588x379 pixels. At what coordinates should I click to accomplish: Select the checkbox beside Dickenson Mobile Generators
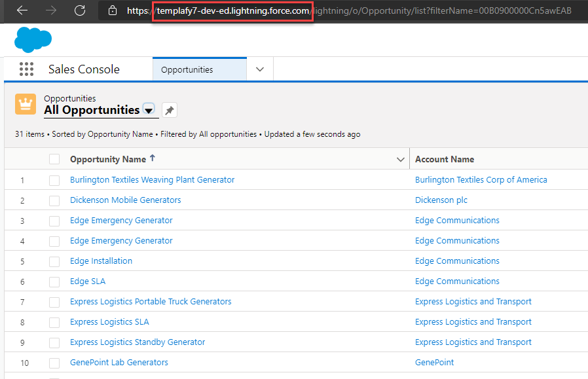56,200
